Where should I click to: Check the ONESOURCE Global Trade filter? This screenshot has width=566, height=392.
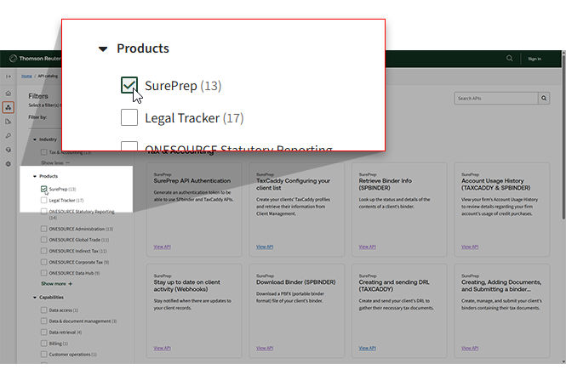point(43,240)
